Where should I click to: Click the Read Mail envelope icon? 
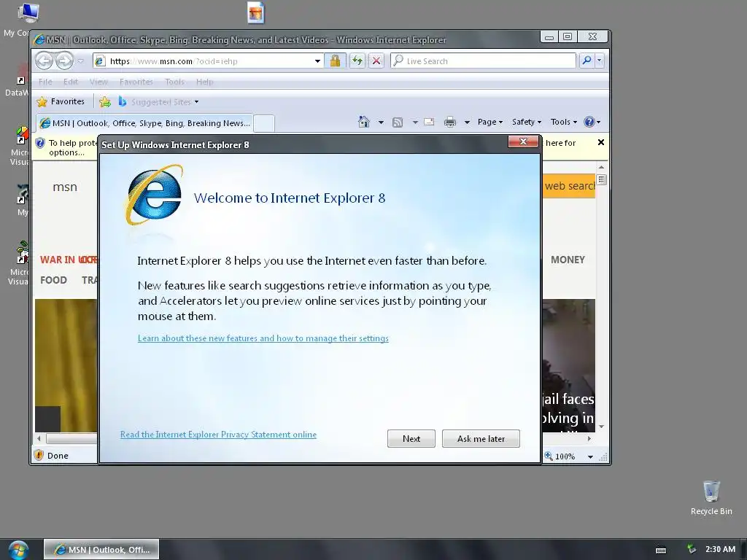[x=429, y=122]
